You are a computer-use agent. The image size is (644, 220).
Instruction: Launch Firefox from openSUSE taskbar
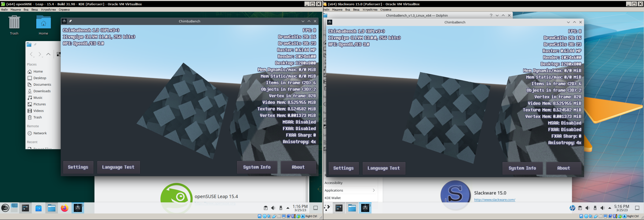pyautogui.click(x=64, y=208)
